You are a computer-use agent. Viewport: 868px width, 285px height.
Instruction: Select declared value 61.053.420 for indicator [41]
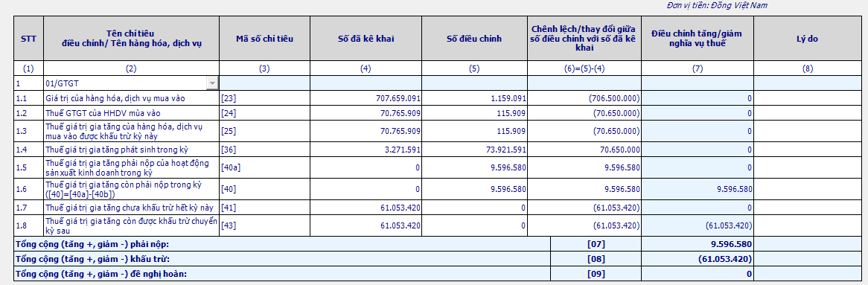(366, 208)
